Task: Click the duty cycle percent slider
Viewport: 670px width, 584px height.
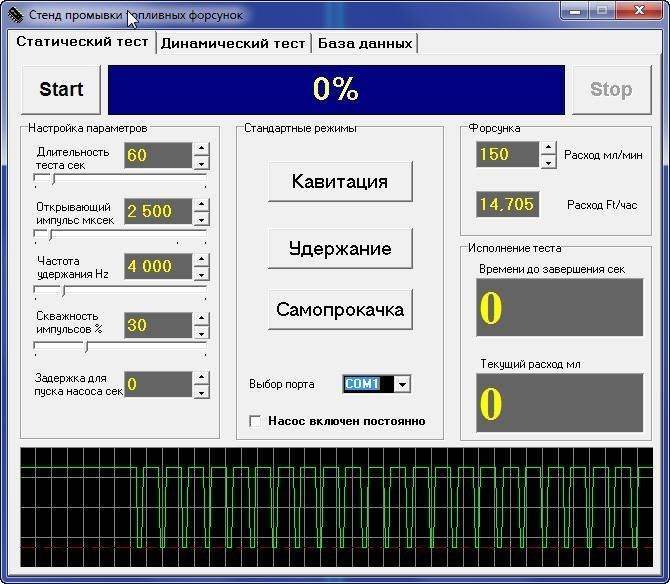Action: coord(120,347)
